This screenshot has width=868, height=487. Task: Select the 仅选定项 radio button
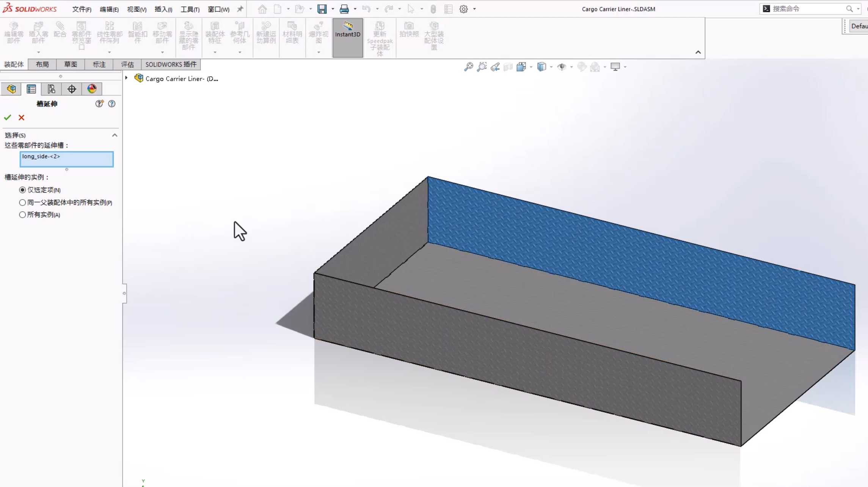pyautogui.click(x=22, y=190)
